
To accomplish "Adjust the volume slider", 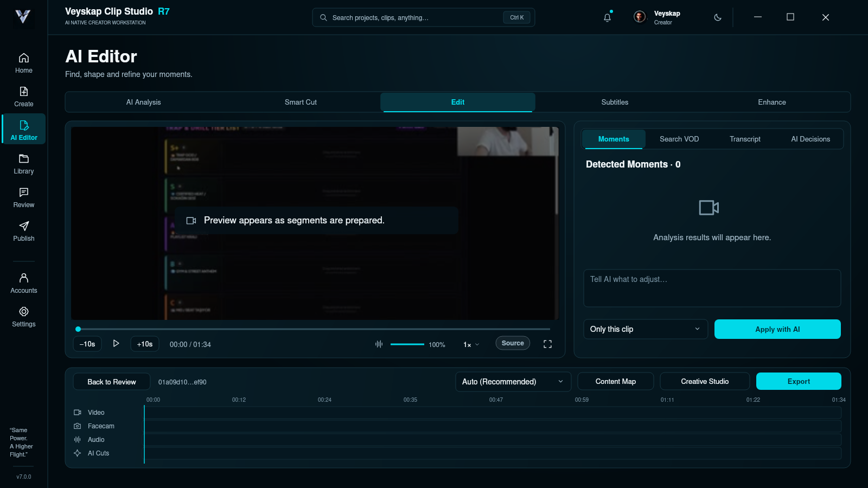I will (407, 344).
